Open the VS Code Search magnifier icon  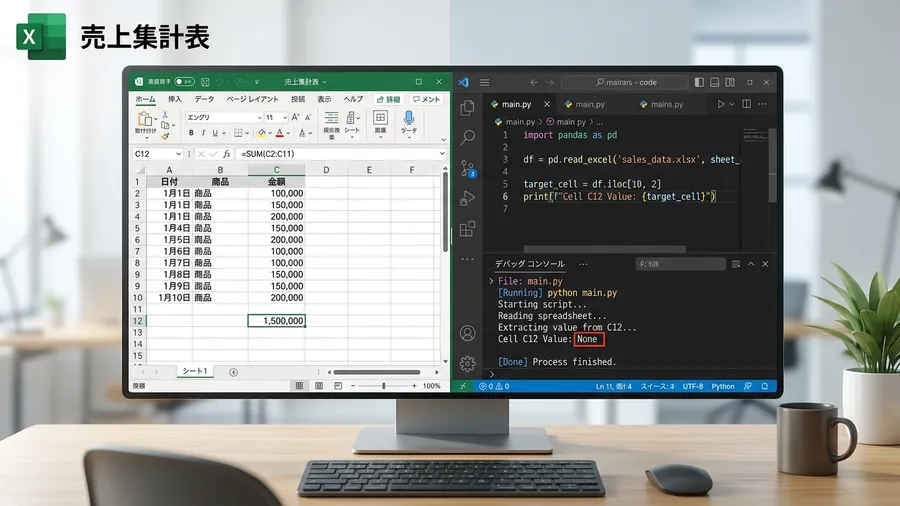point(468,137)
